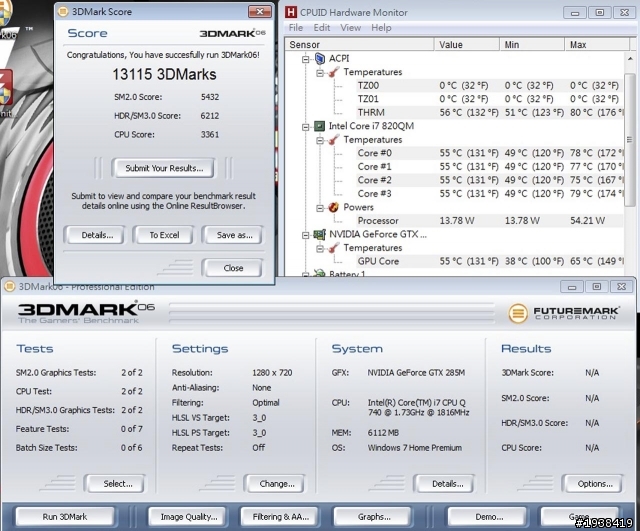Open the File menu in Hardware Monitor
The width and height of the screenshot is (640, 531).
coord(296,28)
